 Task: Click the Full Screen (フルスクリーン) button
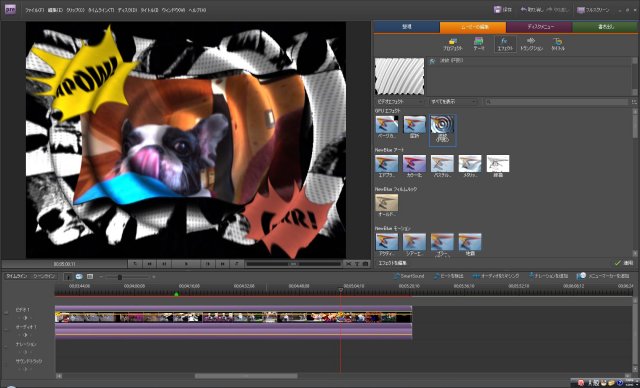tap(593, 10)
